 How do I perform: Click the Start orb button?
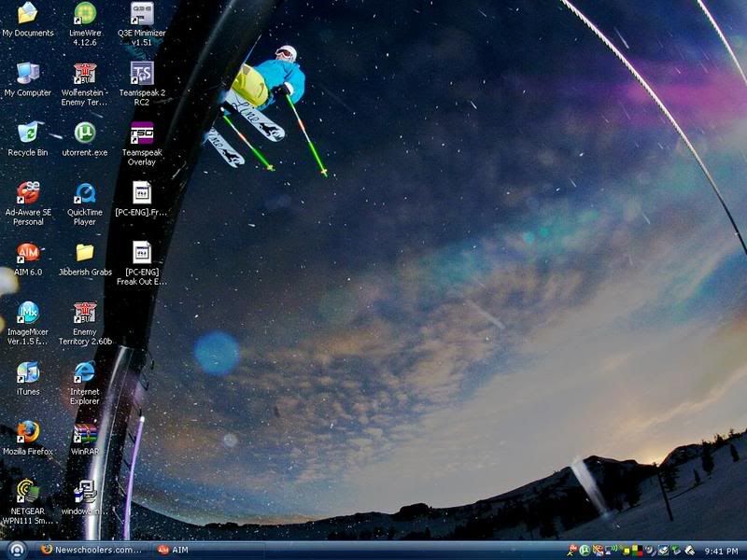(15, 550)
